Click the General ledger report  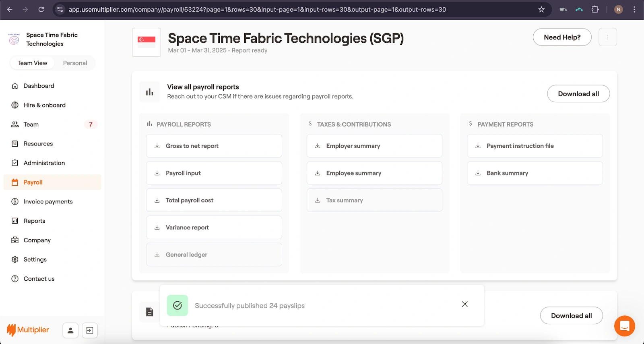click(214, 255)
